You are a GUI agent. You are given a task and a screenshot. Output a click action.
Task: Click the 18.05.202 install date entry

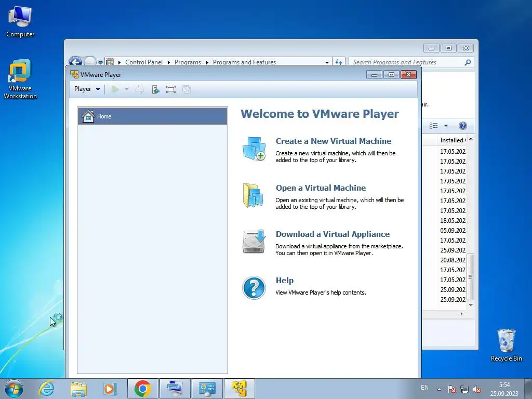point(453,220)
